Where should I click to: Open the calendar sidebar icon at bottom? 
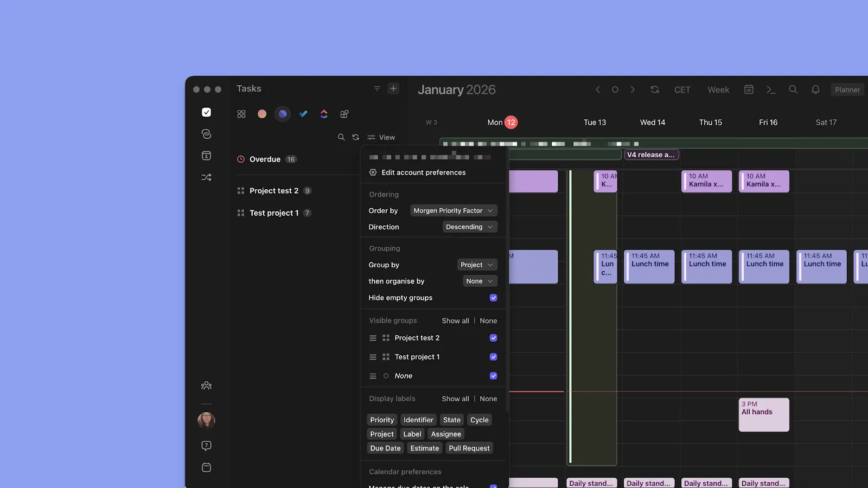click(206, 467)
